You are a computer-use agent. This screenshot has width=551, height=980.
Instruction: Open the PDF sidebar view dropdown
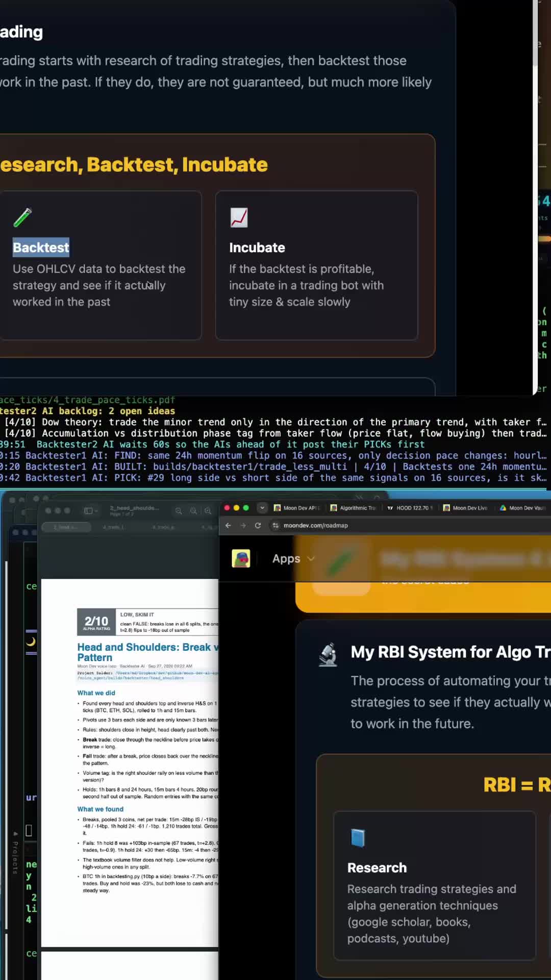[91, 510]
